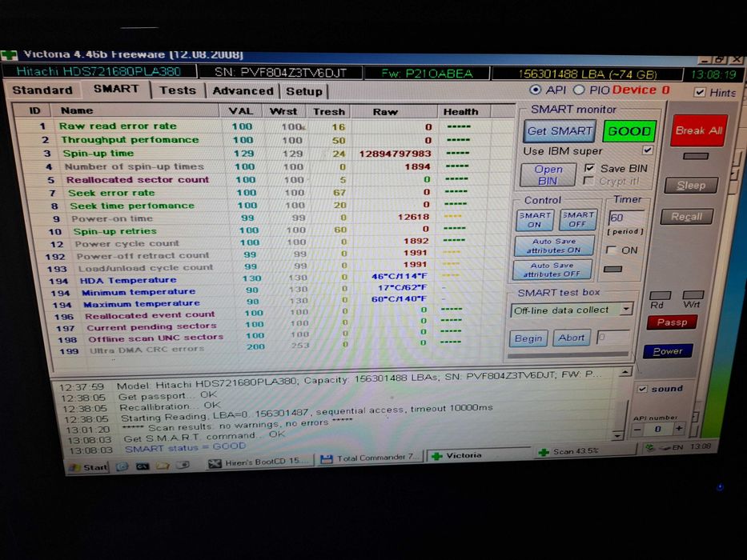This screenshot has height=560, width=747.
Task: Toggle the Hints checkbox
Action: click(x=699, y=92)
